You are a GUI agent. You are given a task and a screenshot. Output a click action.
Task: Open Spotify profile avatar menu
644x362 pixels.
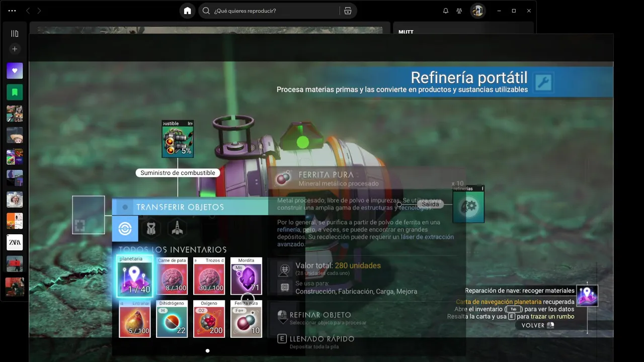[477, 11]
